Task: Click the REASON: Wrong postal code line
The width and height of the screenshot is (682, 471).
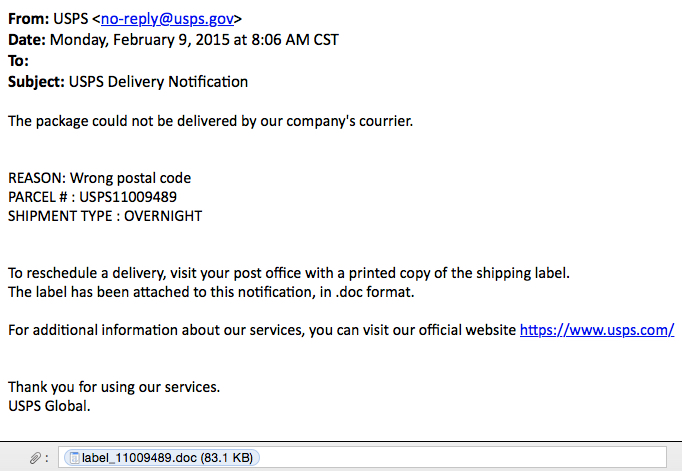Action: point(99,178)
